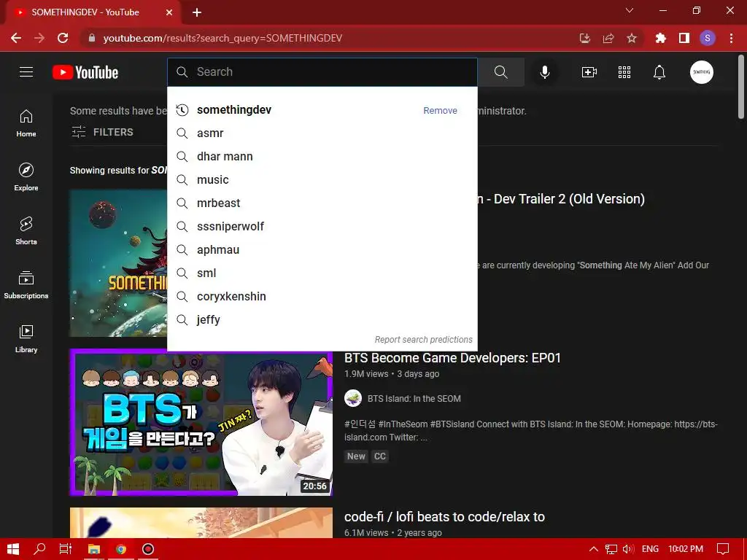Open the YouTube apps grid icon
This screenshot has width=747, height=560.
(x=624, y=72)
